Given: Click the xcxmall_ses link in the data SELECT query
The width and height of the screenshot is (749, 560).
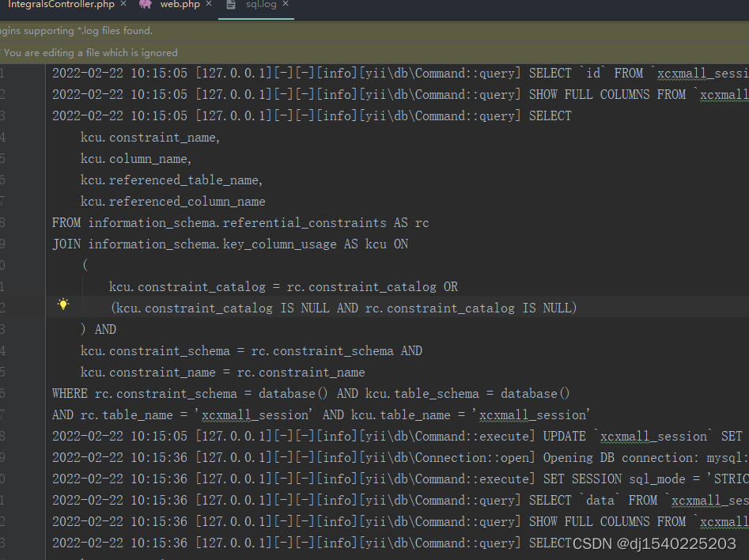Looking at the screenshot, I should (709, 500).
